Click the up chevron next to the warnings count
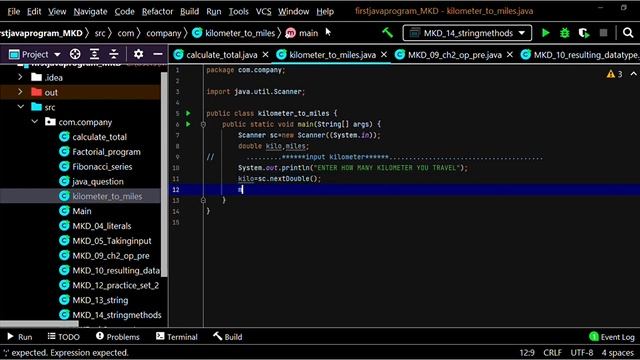 (633, 74)
